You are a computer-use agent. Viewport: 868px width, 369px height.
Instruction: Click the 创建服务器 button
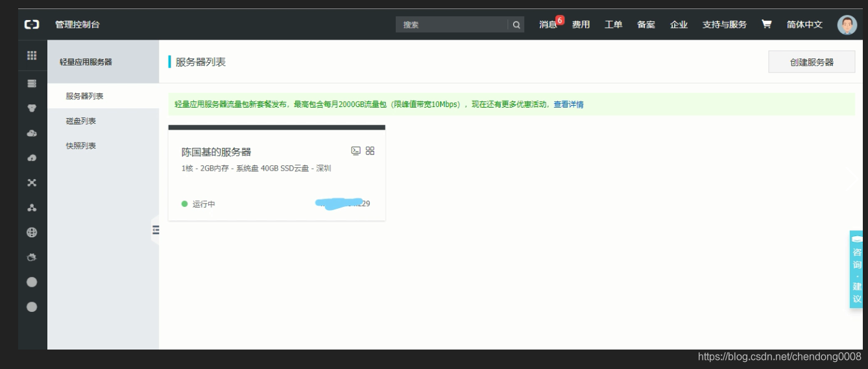(812, 62)
